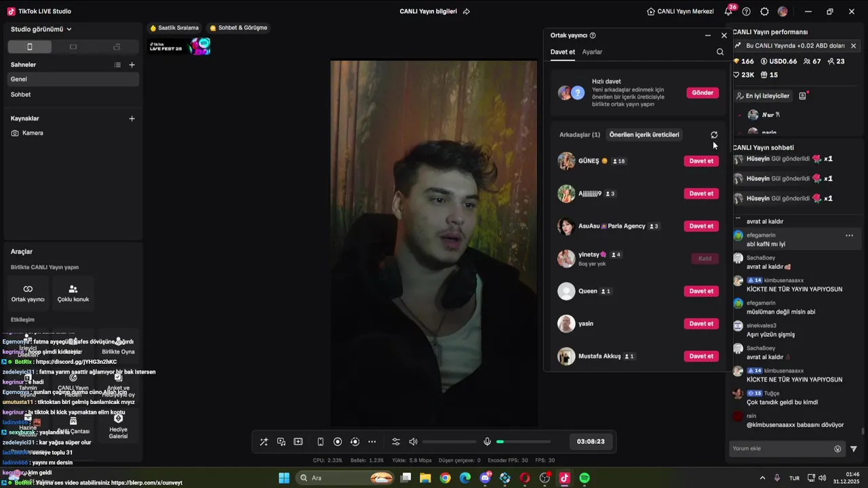The width and height of the screenshot is (868, 488).
Task: Dismiss the +0.02 ABD doları notice
Action: point(853,46)
